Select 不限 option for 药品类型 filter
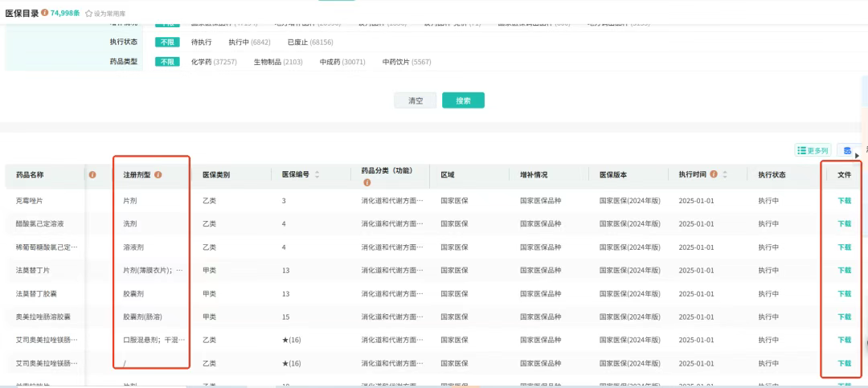Image resolution: width=868 pixels, height=388 pixels. click(167, 62)
